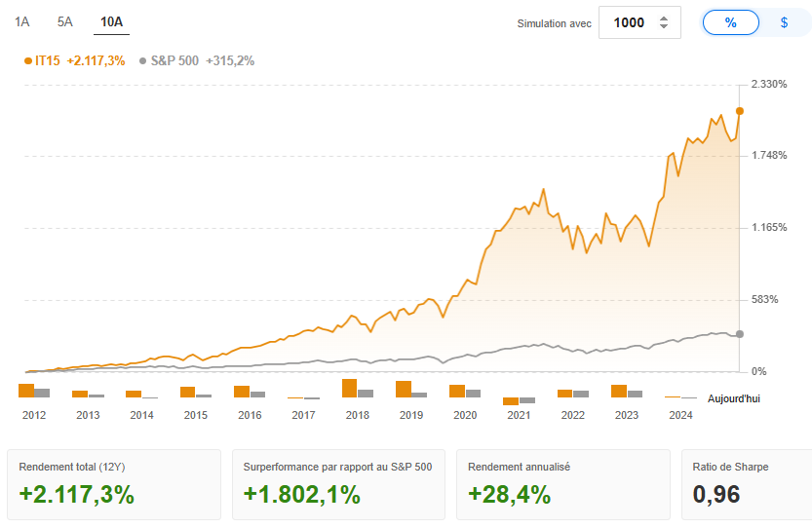Toggle display to percent mode

point(730,22)
